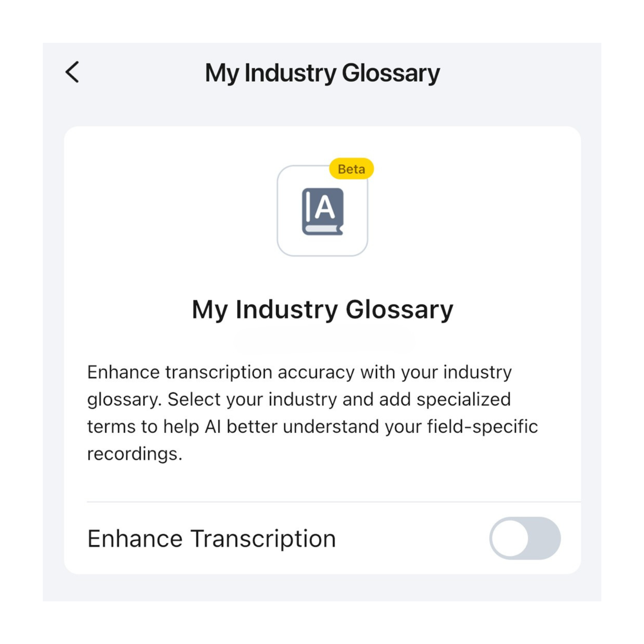The width and height of the screenshot is (644, 644).
Task: Enable the Enhance Transcription switch
Action: click(x=525, y=538)
